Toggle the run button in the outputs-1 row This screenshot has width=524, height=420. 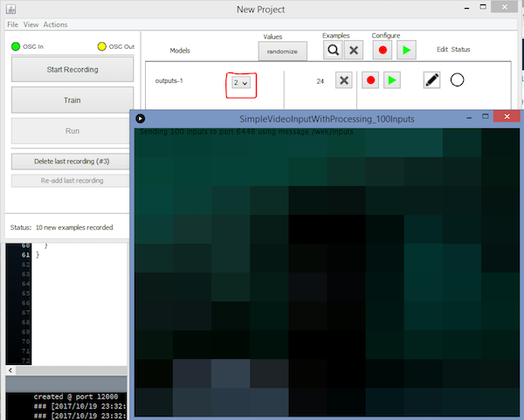click(x=392, y=80)
